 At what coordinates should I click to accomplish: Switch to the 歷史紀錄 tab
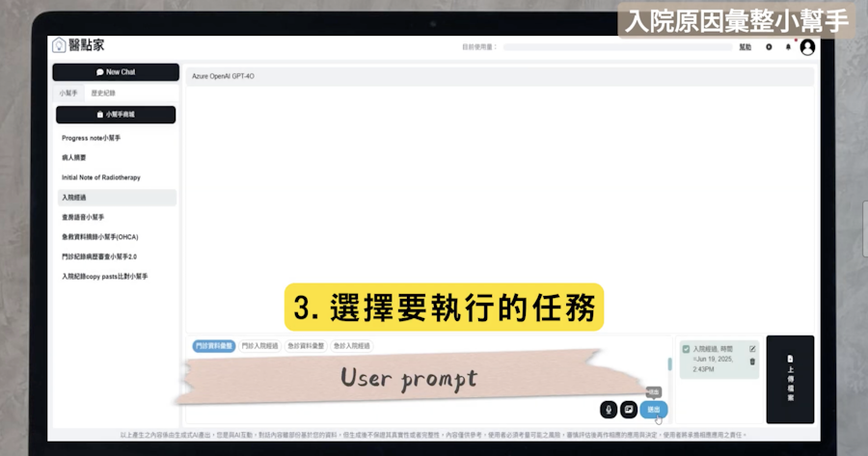(x=103, y=94)
